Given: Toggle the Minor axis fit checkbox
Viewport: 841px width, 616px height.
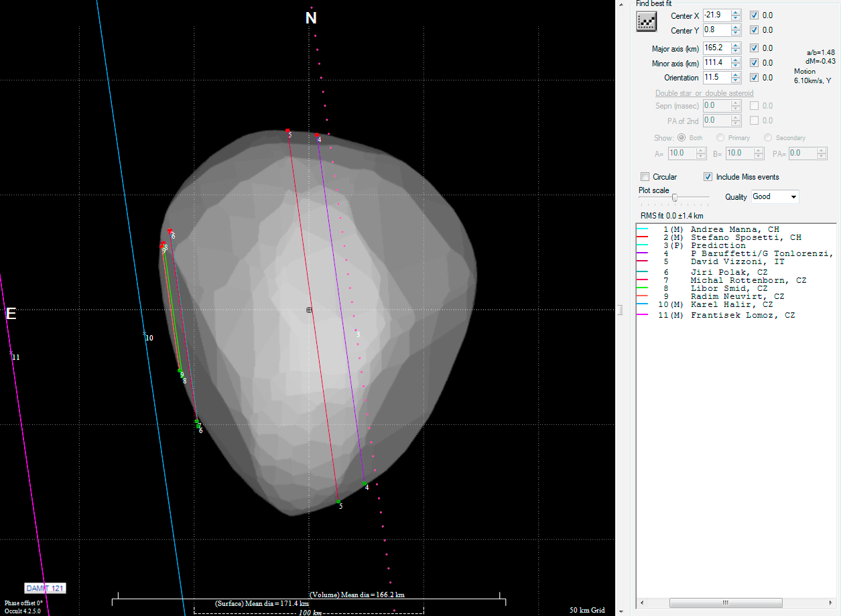Looking at the screenshot, I should [x=755, y=63].
